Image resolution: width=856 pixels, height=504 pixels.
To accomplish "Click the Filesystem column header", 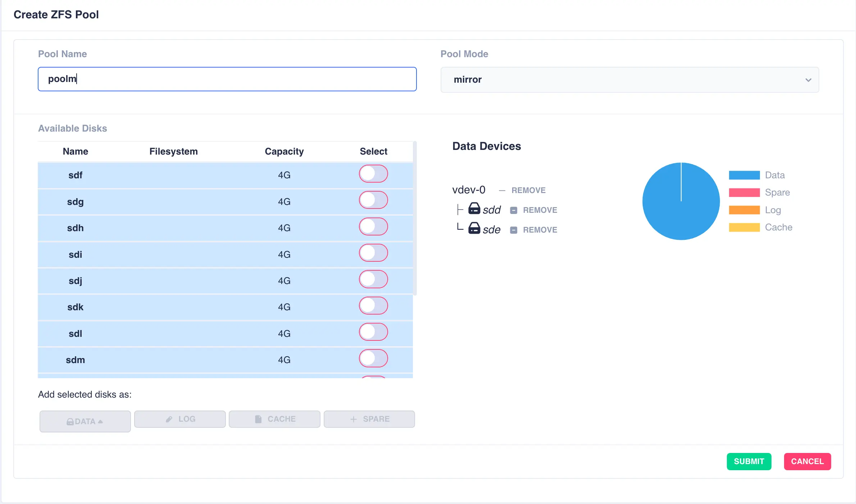I will tap(173, 151).
